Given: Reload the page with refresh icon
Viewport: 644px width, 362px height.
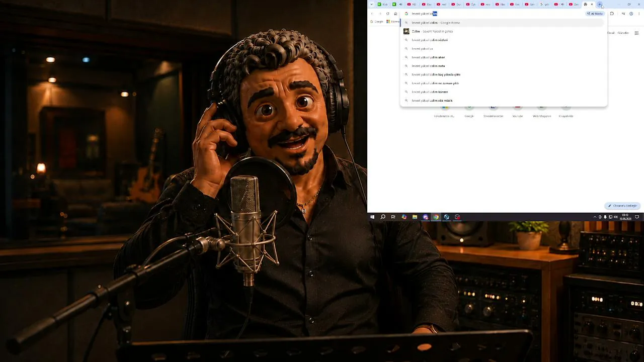Looking at the screenshot, I should pyautogui.click(x=387, y=14).
